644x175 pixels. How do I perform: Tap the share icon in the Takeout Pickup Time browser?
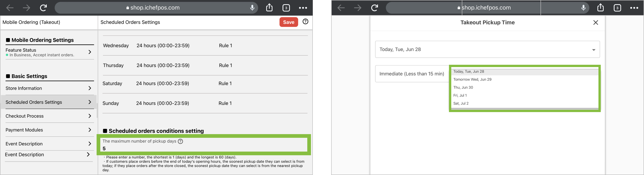600,8
